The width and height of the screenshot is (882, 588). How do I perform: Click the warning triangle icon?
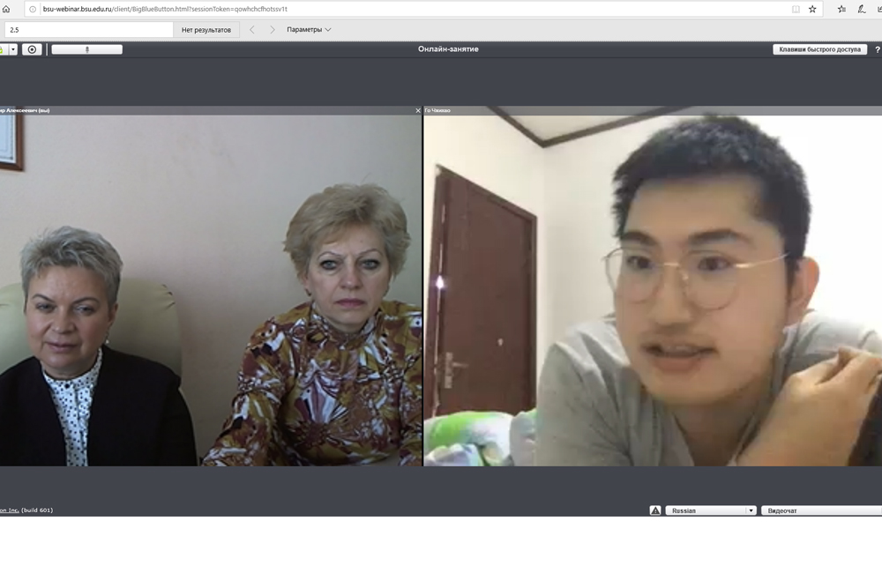pos(655,510)
